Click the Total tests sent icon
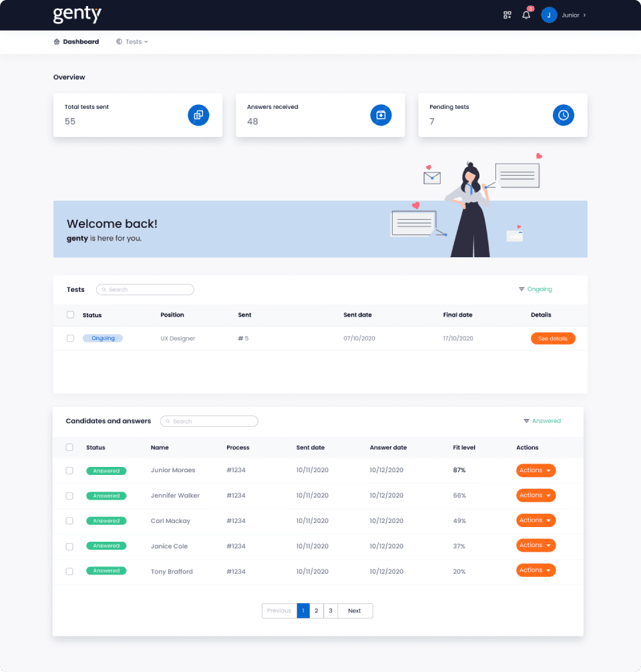The image size is (641, 672). 198,115
